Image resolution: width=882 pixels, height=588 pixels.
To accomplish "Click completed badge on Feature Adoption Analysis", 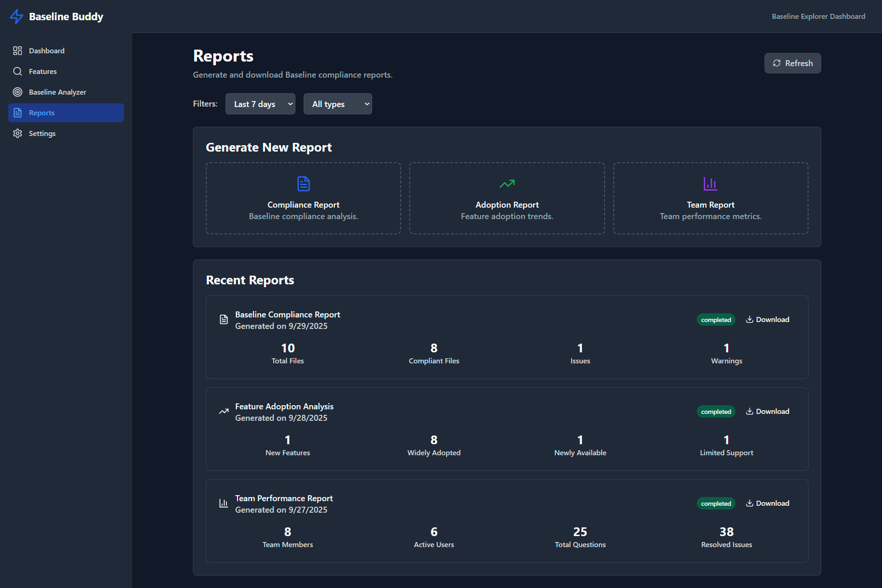I will 716,412.
